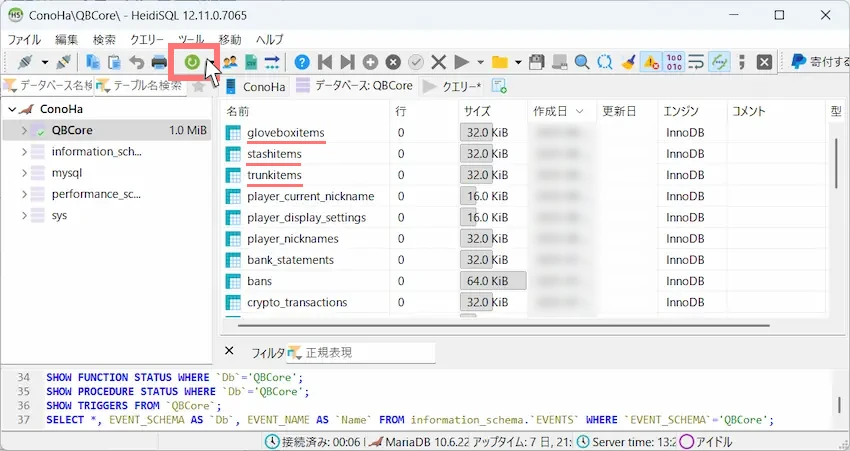Click the Delete row circle-x icon
The height and width of the screenshot is (451, 850).
393,62
